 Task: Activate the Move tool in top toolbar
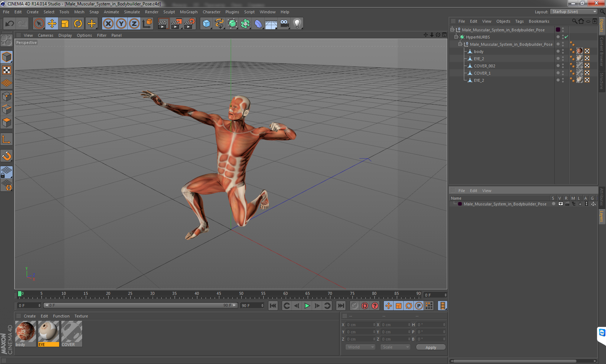[x=52, y=24]
